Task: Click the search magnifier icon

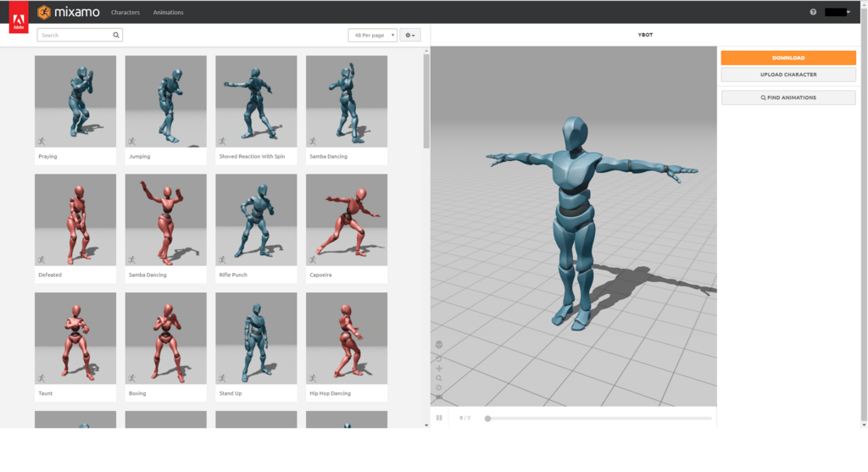Action: click(x=116, y=35)
